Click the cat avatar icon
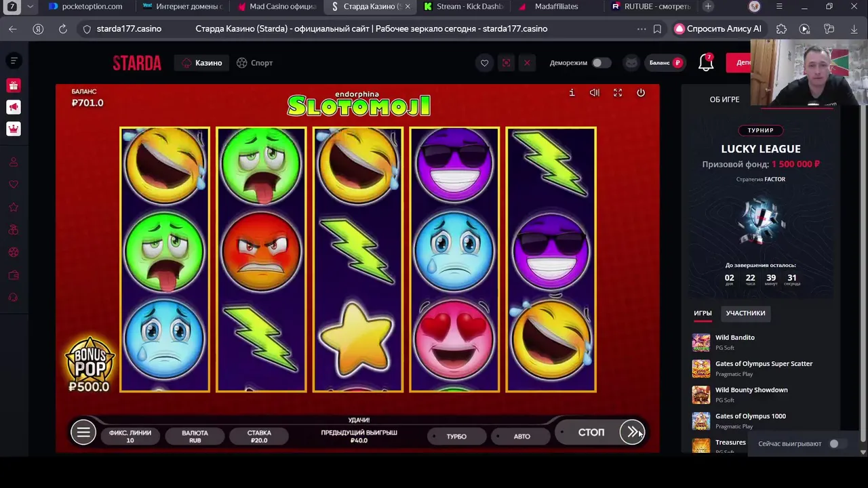The image size is (868, 488). [631, 63]
